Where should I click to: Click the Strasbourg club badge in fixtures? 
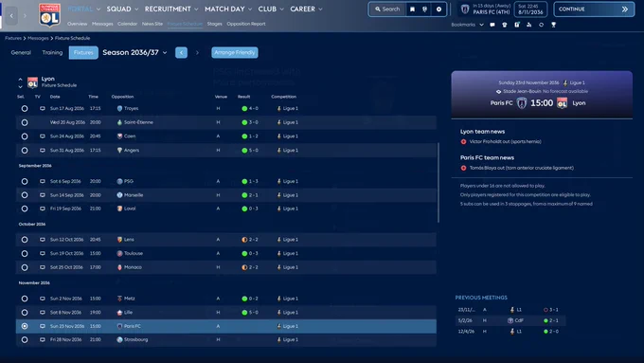(119, 339)
